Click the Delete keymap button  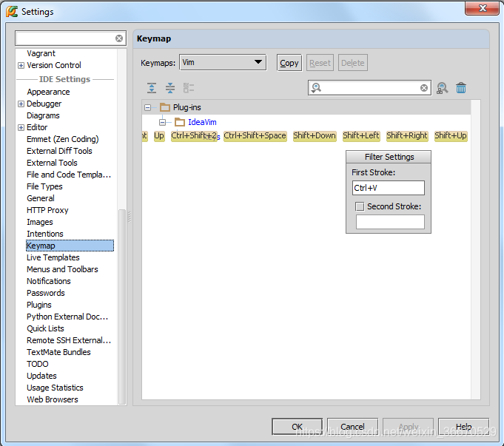tap(352, 63)
